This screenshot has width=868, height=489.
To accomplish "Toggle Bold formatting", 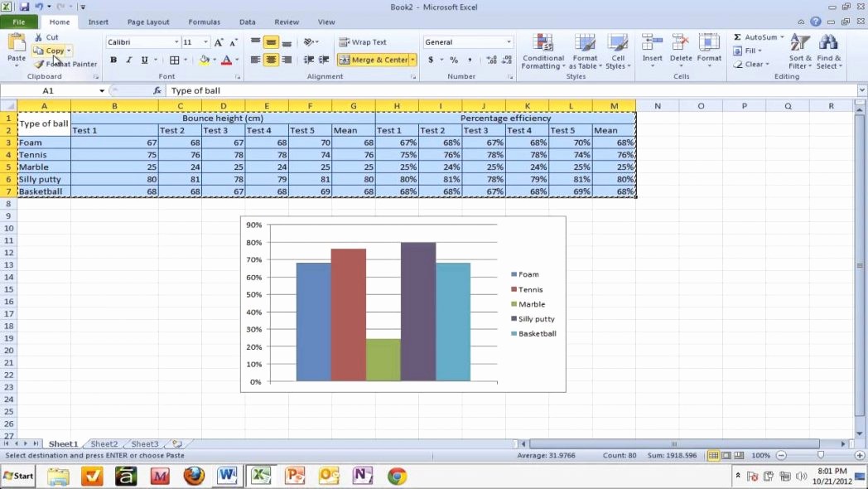I will point(113,60).
